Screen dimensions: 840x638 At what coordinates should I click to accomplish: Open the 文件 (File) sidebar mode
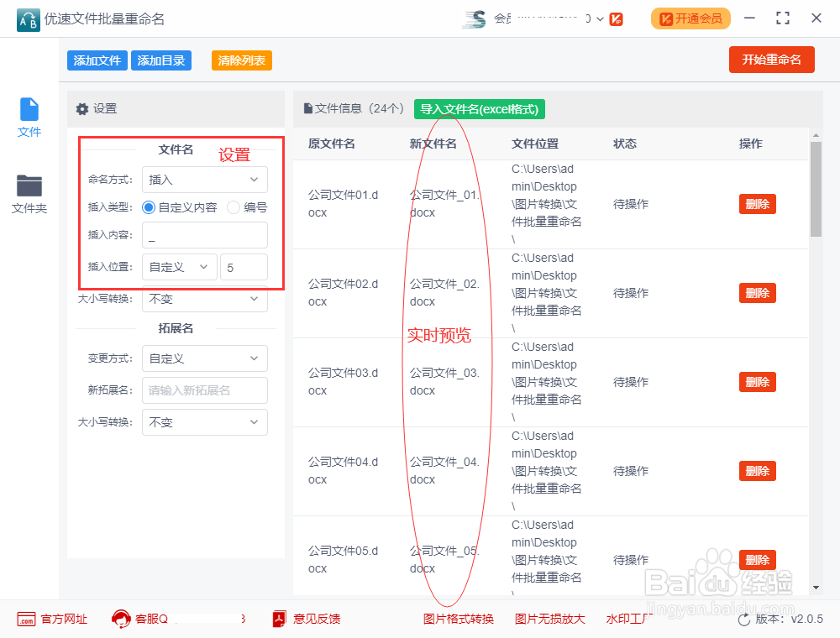click(x=29, y=118)
